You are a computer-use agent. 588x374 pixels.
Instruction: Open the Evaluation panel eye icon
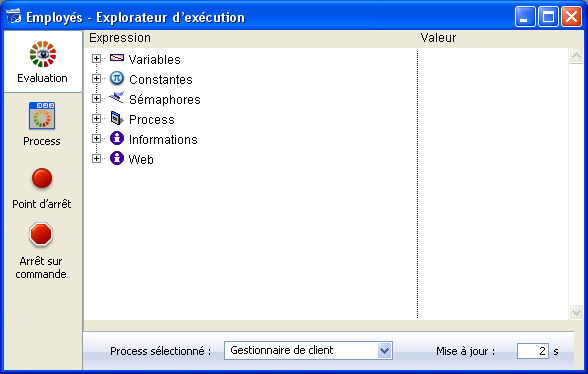(43, 54)
